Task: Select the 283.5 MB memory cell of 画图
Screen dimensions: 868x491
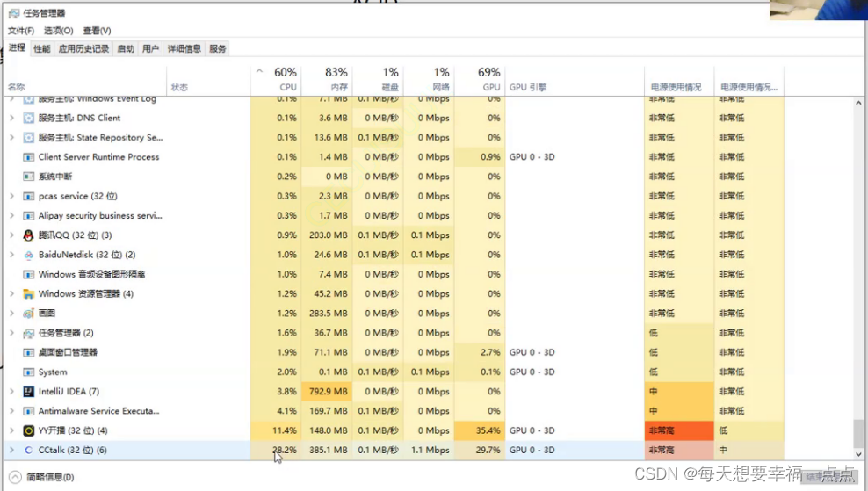Action: pos(327,314)
